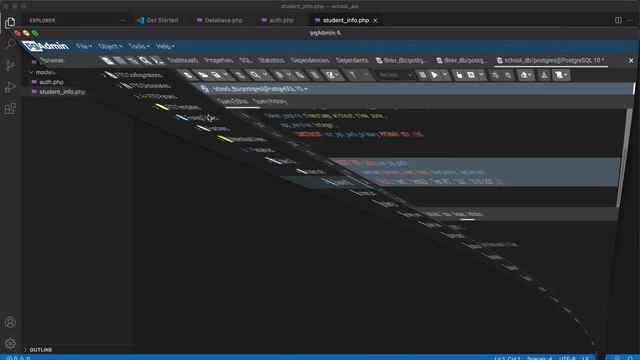This screenshot has width=640, height=360.
Task: Click the Rollback transaction icon in pgAdmin
Action: [x=508, y=75]
